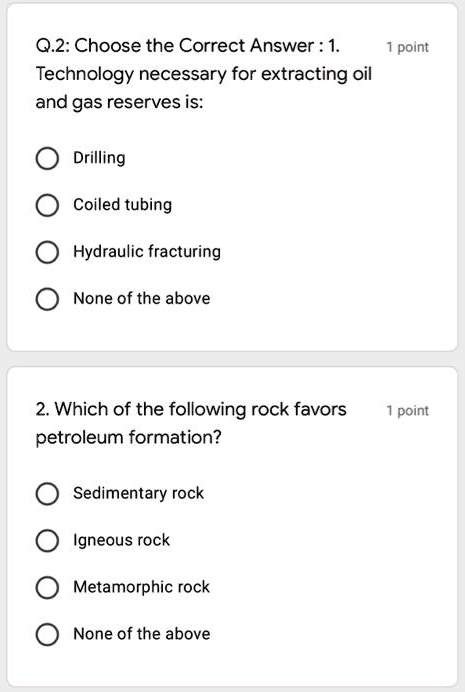Select the Drilling radio button
465x692 pixels.
47,158
